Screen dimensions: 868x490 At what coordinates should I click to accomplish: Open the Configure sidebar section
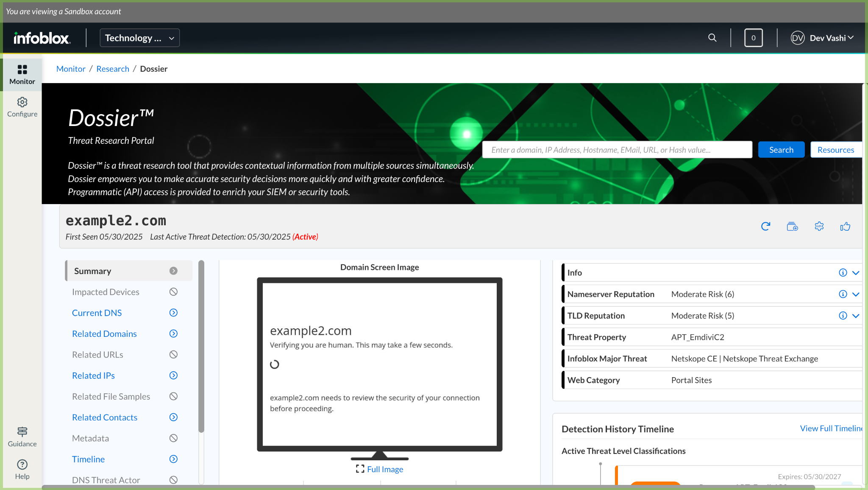(22, 107)
